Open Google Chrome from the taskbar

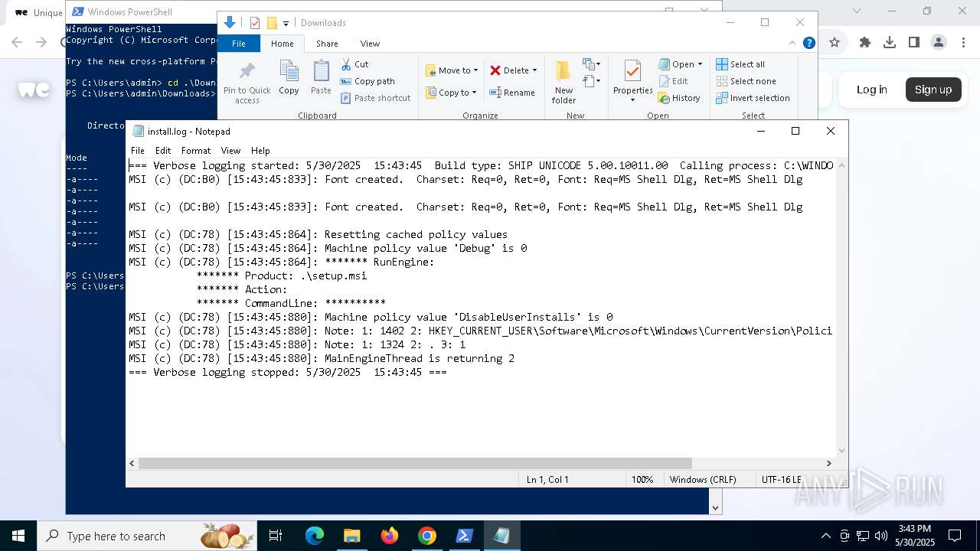pos(427,536)
